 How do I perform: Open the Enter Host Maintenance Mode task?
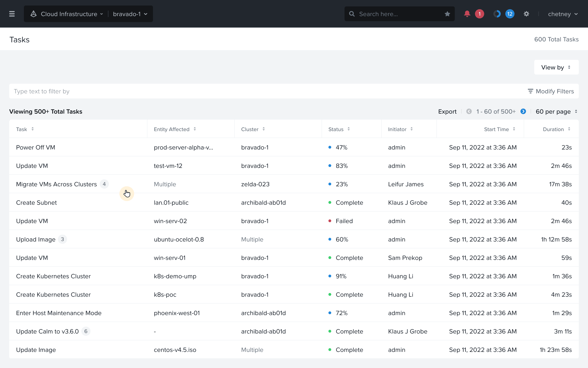59,313
